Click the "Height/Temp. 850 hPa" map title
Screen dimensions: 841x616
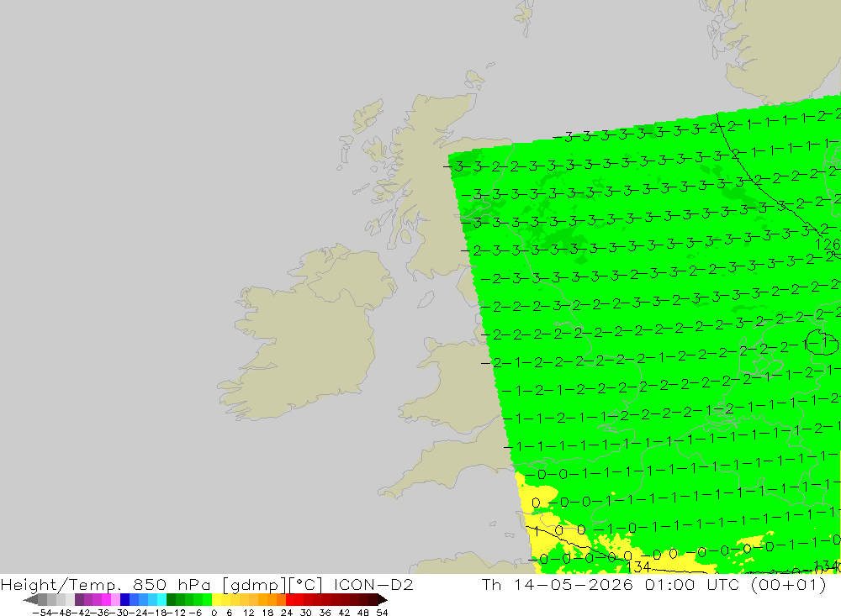106,584
